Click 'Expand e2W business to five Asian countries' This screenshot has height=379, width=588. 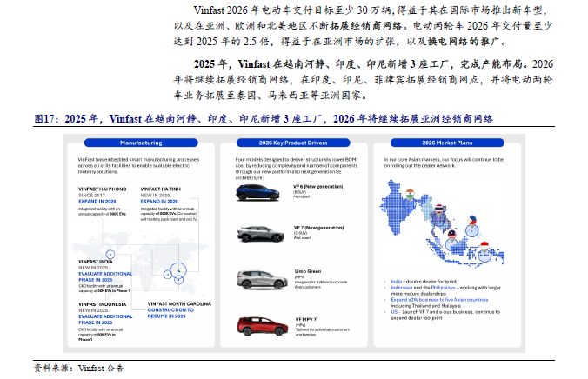[439, 300]
